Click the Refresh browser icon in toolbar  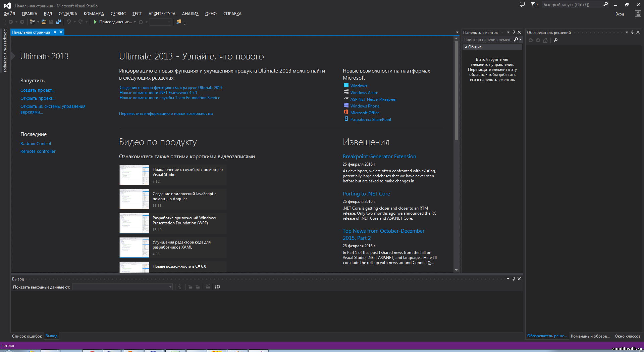(141, 22)
